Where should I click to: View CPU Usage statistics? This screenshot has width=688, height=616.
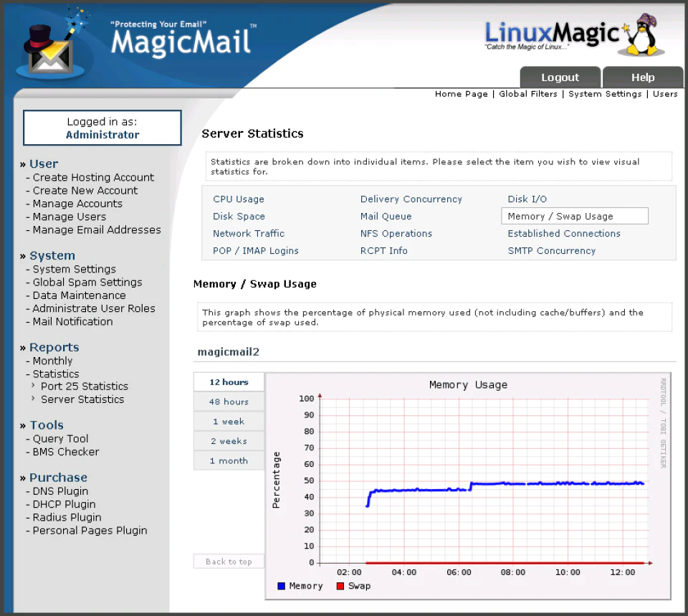pyautogui.click(x=238, y=199)
